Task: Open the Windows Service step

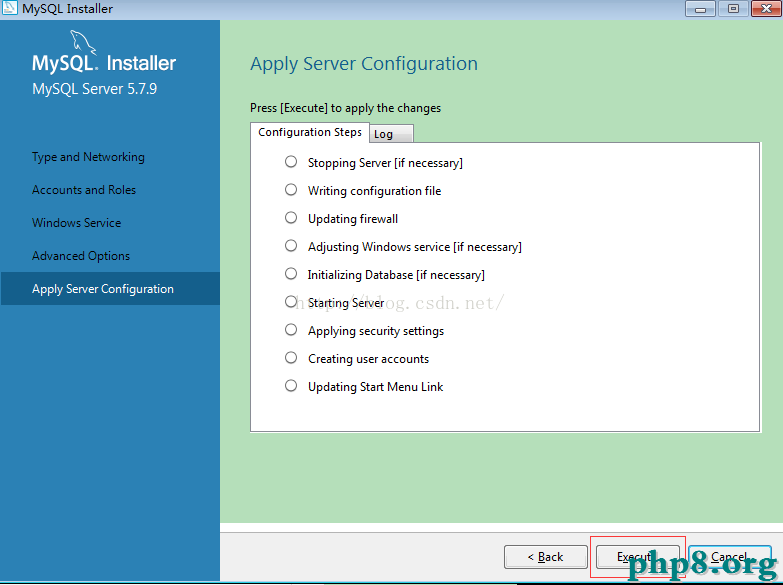Action: point(76,223)
